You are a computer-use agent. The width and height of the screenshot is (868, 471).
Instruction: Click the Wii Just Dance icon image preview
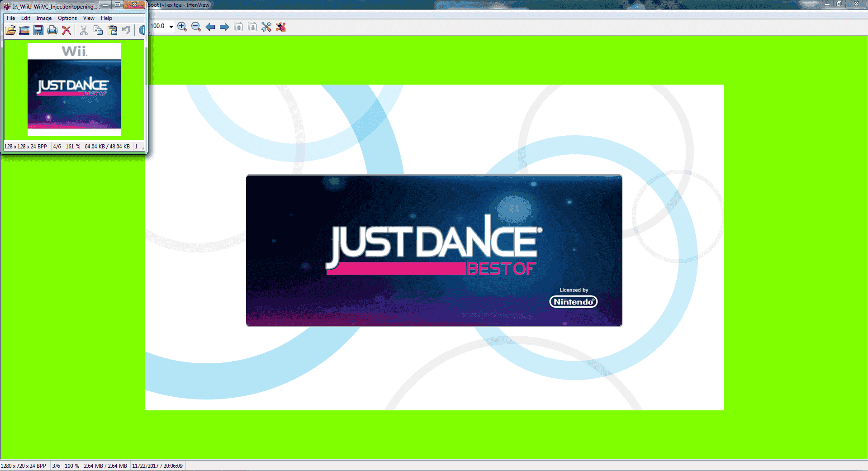[74, 90]
